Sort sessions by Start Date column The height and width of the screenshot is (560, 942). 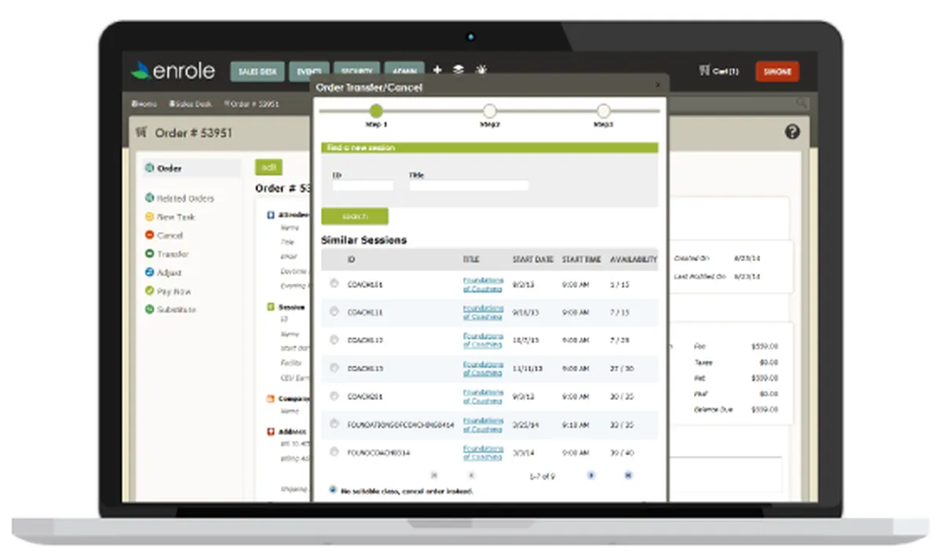coord(533,260)
